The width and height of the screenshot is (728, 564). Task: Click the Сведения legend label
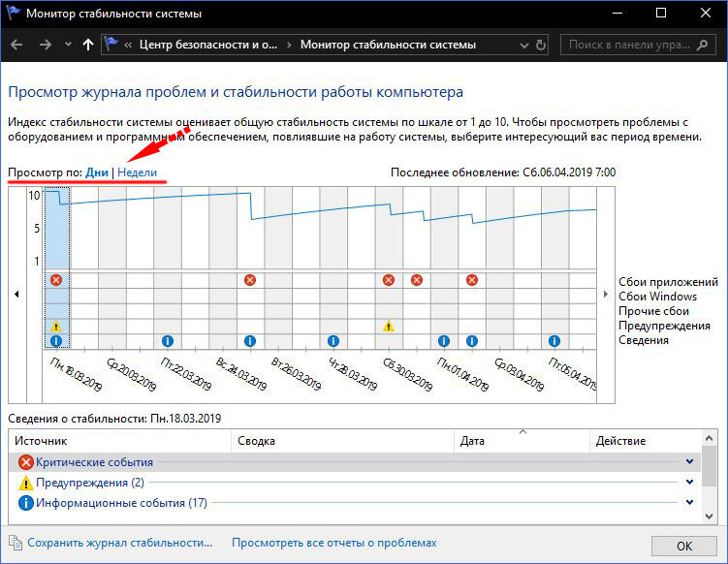click(x=644, y=340)
